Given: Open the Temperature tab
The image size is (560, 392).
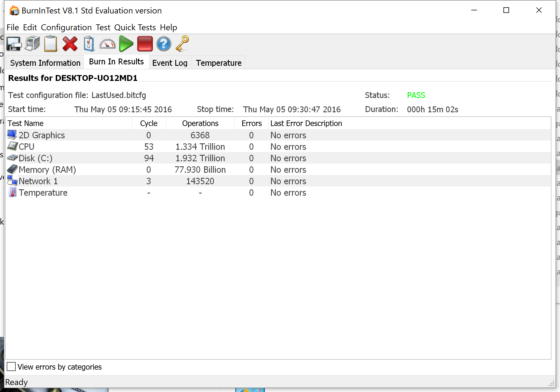Looking at the screenshot, I should (x=218, y=63).
